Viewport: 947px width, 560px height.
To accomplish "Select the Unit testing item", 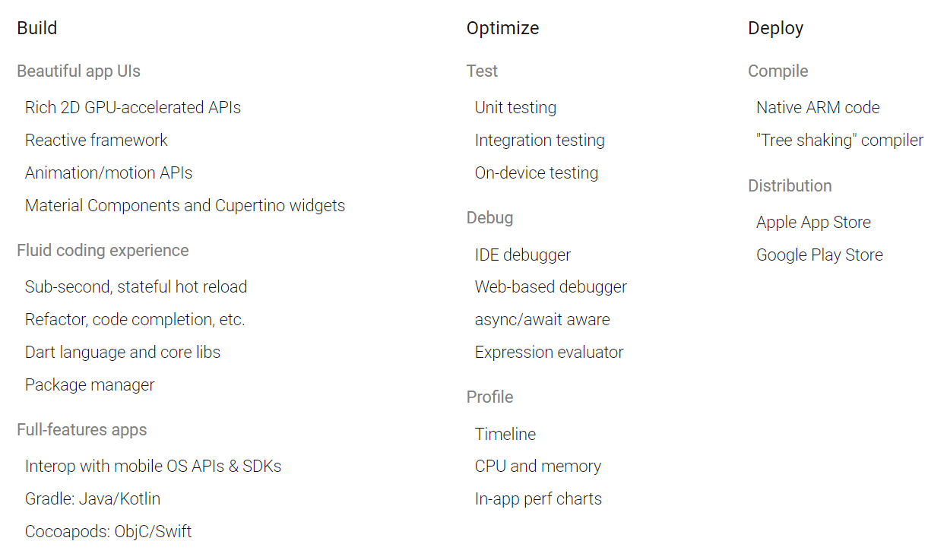I will (515, 108).
